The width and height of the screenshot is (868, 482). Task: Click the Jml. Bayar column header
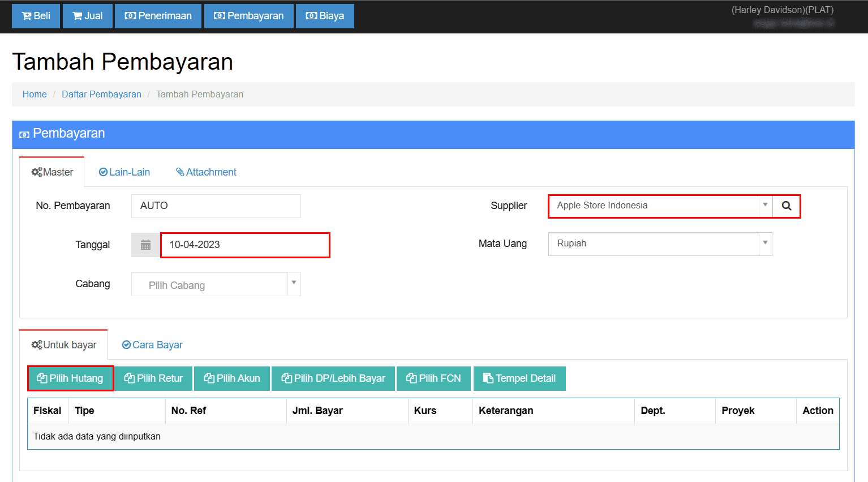347,411
